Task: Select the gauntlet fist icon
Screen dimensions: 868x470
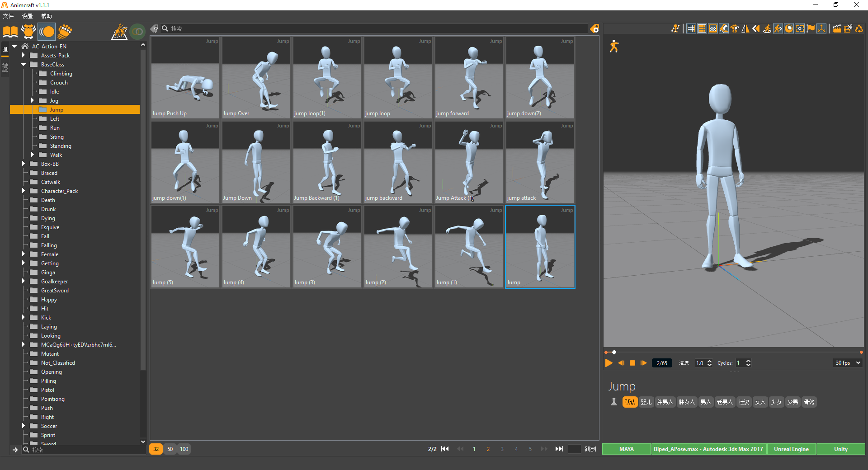Action: coord(65,32)
